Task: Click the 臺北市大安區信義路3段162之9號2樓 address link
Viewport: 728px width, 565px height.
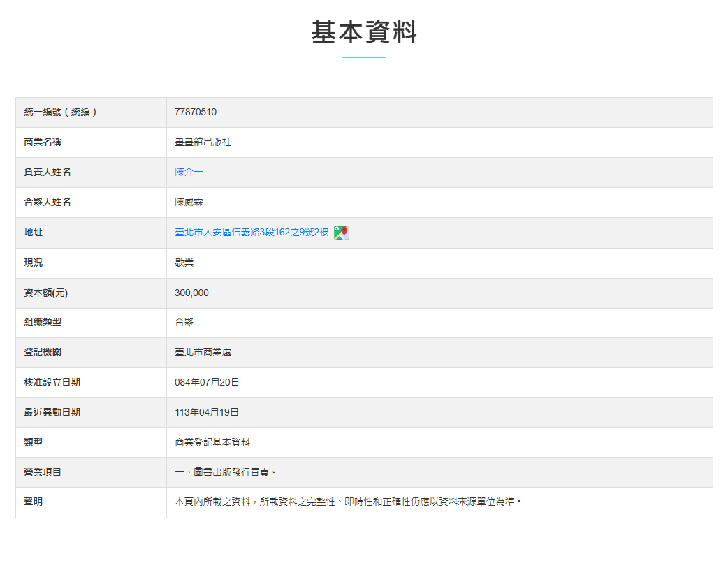Action: 252,233
